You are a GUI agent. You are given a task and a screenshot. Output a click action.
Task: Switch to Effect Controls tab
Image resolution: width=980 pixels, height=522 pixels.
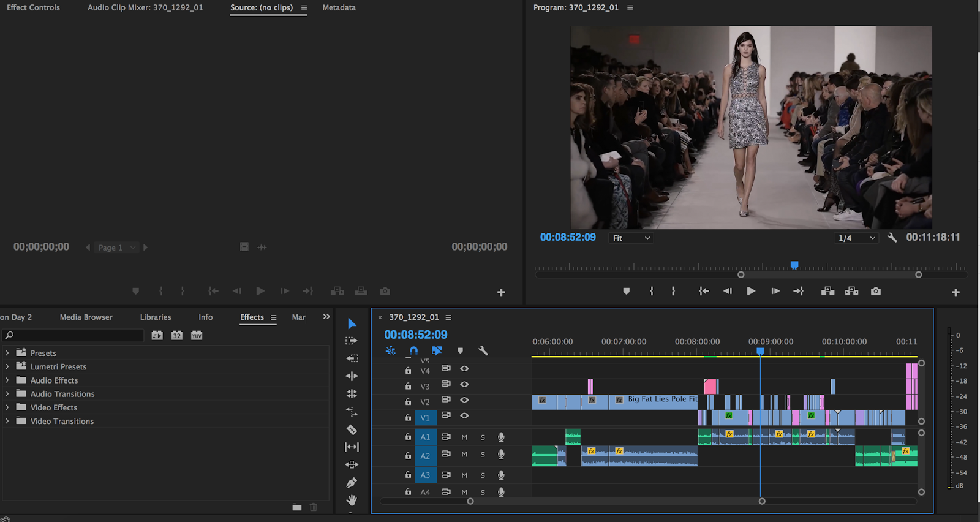coord(33,7)
